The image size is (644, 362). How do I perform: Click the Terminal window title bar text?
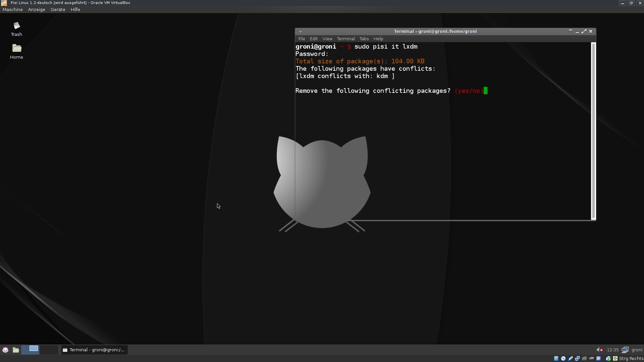pos(435,31)
